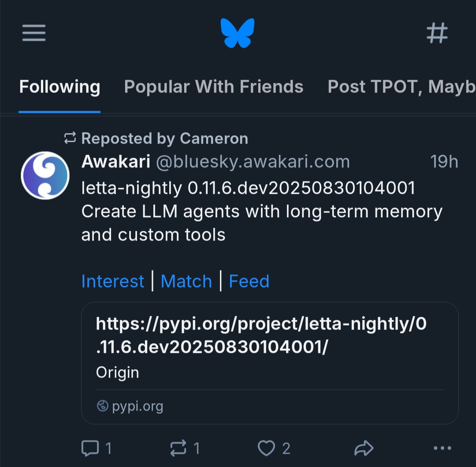Open the Awakari display name
This screenshot has width=476, height=467.
coord(116,162)
